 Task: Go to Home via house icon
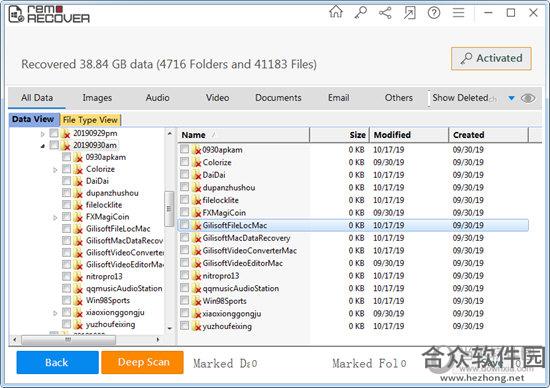(x=336, y=12)
